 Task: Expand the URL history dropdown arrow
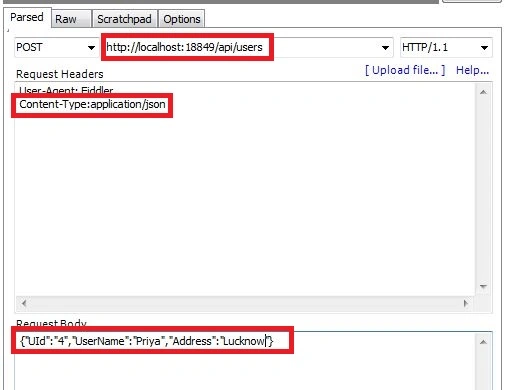(x=385, y=48)
